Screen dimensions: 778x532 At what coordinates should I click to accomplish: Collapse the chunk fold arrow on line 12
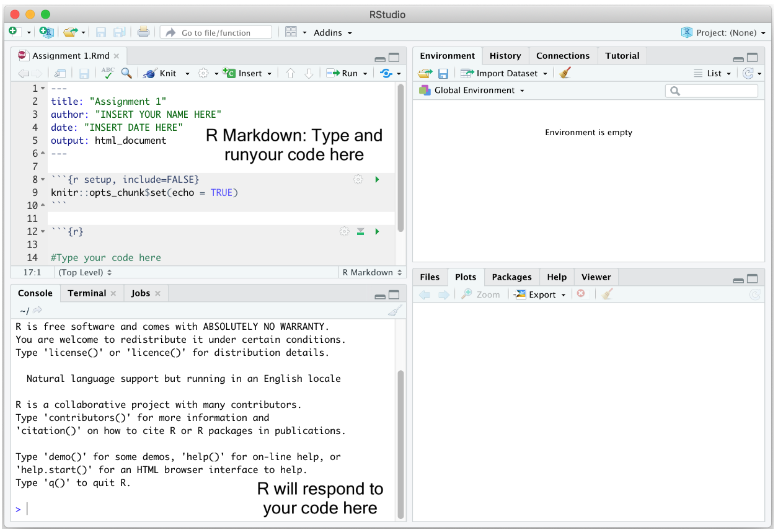pyautogui.click(x=43, y=232)
